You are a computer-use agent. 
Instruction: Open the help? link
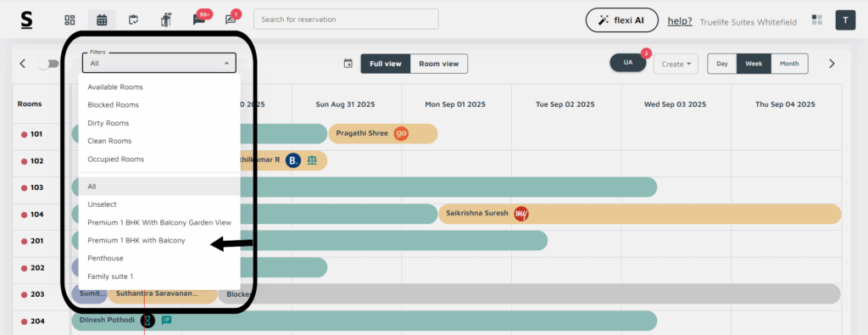(680, 21)
